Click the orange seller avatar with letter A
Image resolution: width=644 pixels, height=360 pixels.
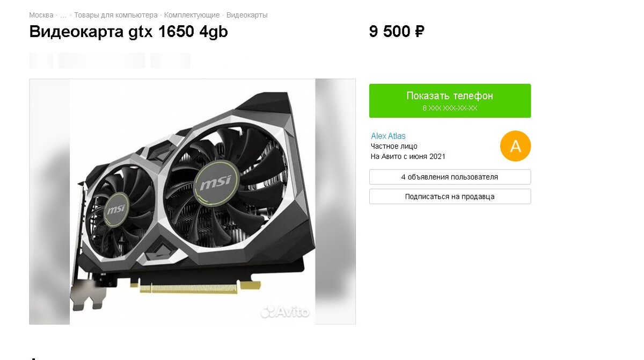pos(515,146)
